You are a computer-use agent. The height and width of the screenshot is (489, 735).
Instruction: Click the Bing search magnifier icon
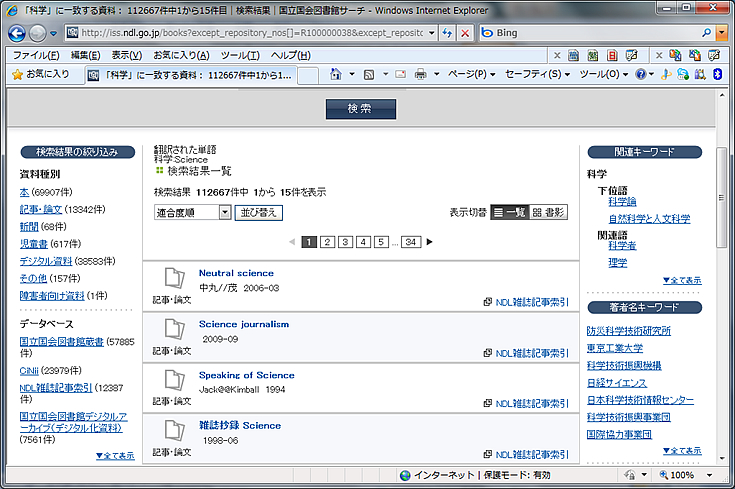(x=707, y=33)
